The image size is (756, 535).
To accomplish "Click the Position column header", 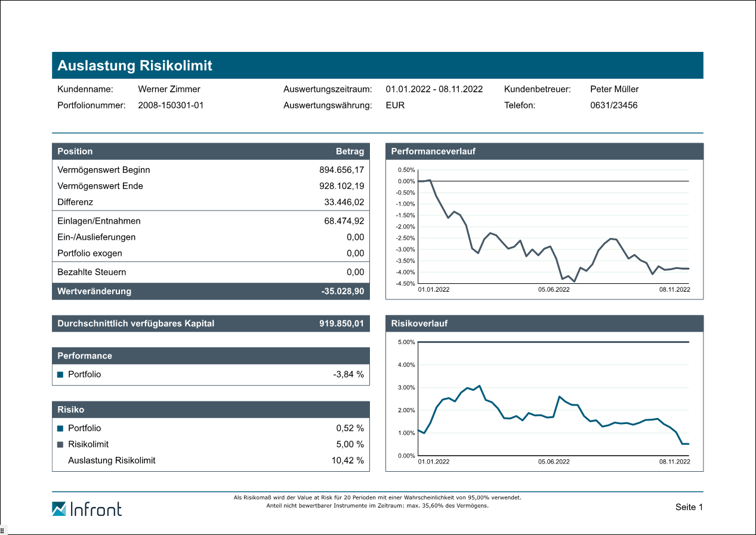I will point(75,151).
